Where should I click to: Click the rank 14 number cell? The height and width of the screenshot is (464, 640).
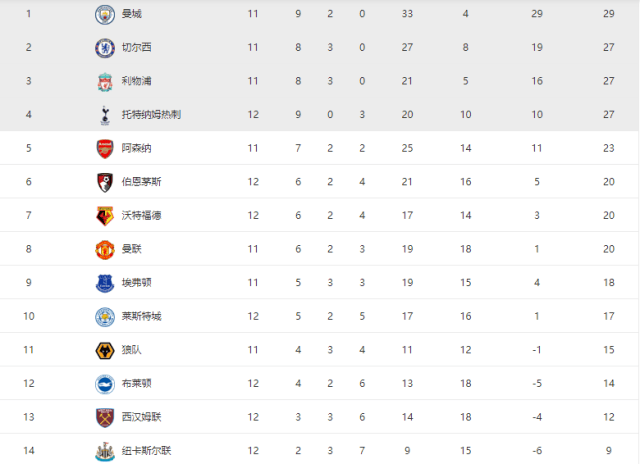(29, 451)
